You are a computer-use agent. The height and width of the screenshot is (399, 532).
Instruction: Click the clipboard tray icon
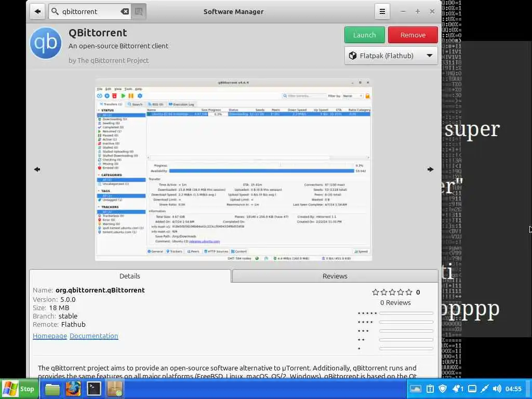[430, 389]
